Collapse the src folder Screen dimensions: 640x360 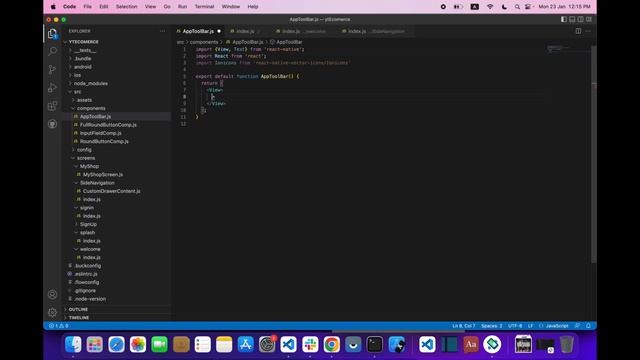tap(77, 91)
